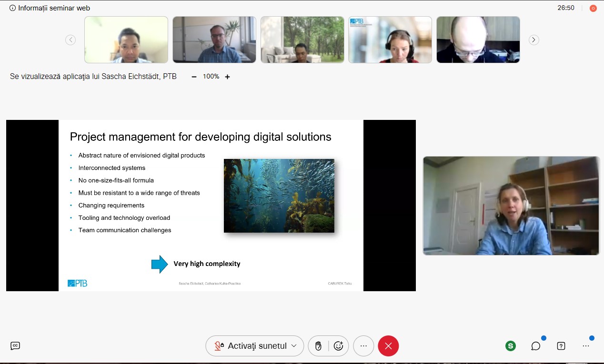Click the 100% zoom level label

[211, 77]
